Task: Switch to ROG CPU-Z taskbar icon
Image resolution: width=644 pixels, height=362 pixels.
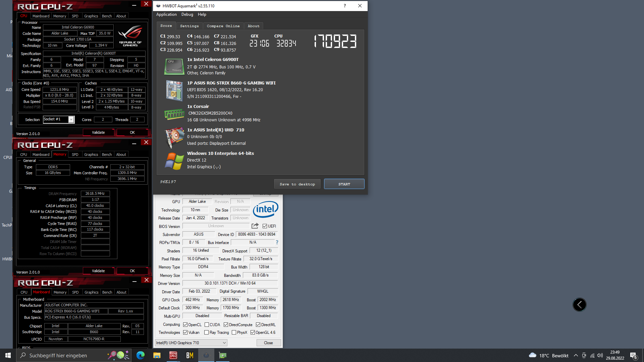Action: pos(173,355)
